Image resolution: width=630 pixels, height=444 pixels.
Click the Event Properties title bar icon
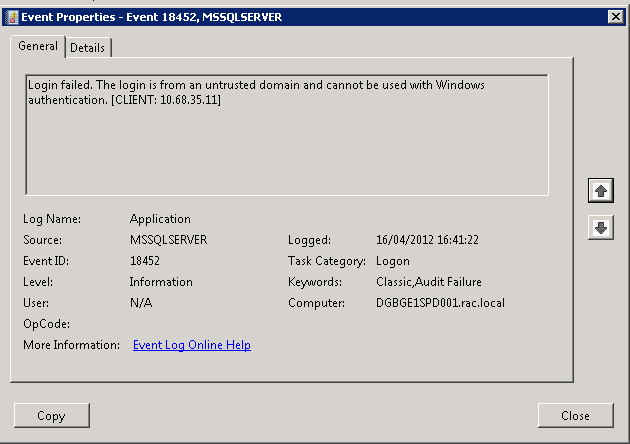point(11,16)
